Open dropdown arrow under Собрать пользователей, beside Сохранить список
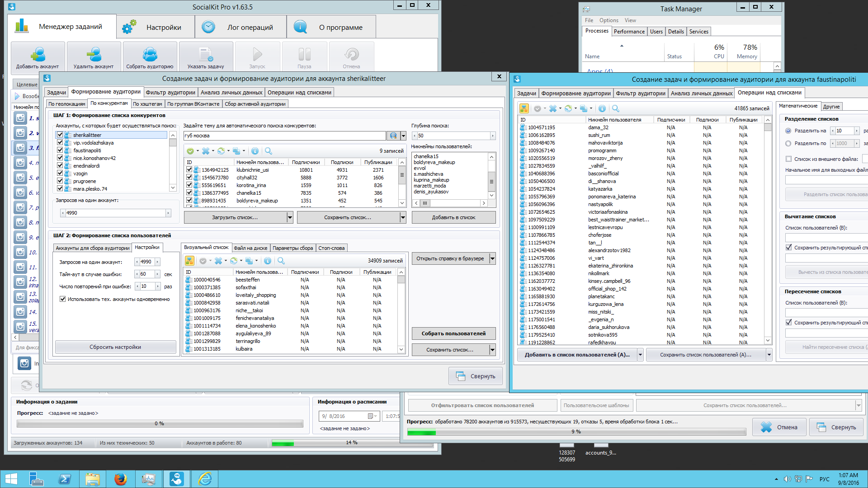Image resolution: width=868 pixels, height=488 pixels. click(492, 350)
